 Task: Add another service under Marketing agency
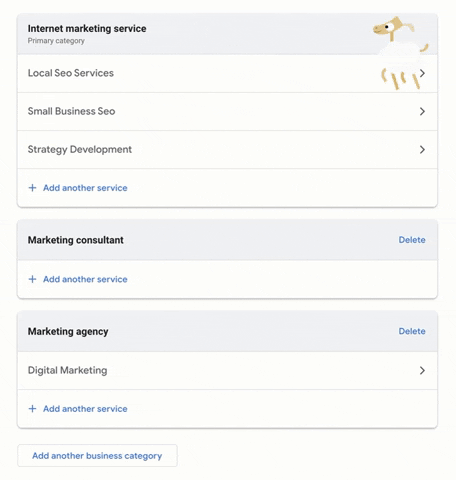(85, 409)
